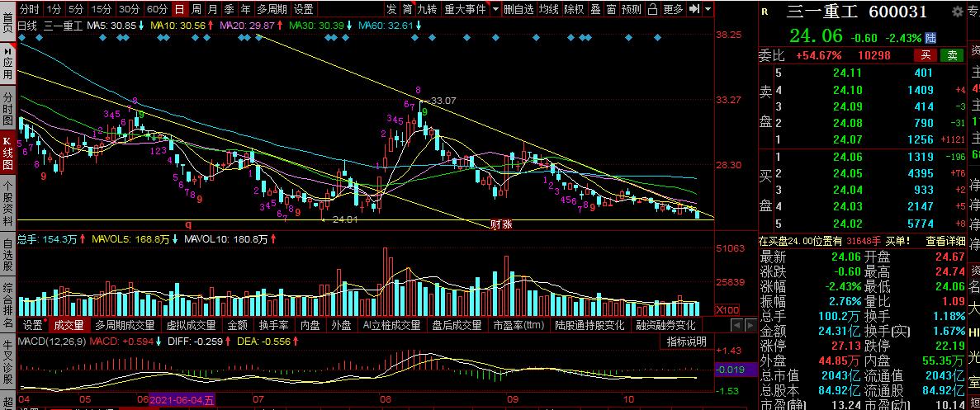
Task: Expand the small arrow at toolbar's far right
Action: click(x=708, y=9)
